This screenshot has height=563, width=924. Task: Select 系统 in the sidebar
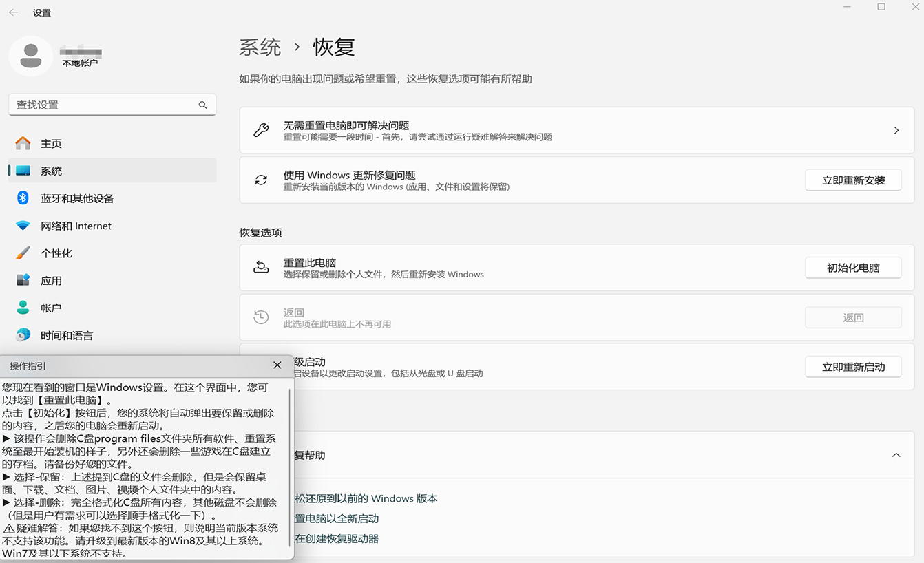[51, 171]
